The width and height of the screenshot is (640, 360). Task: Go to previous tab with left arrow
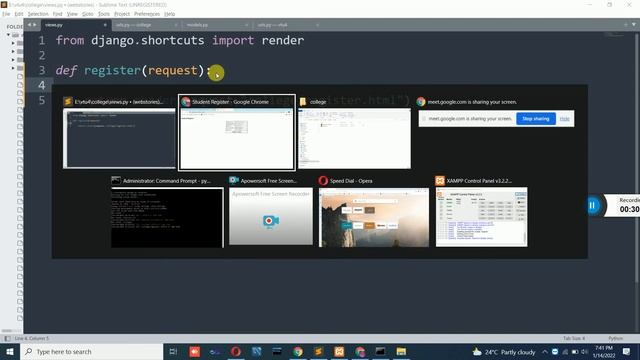pyautogui.click(x=29, y=25)
